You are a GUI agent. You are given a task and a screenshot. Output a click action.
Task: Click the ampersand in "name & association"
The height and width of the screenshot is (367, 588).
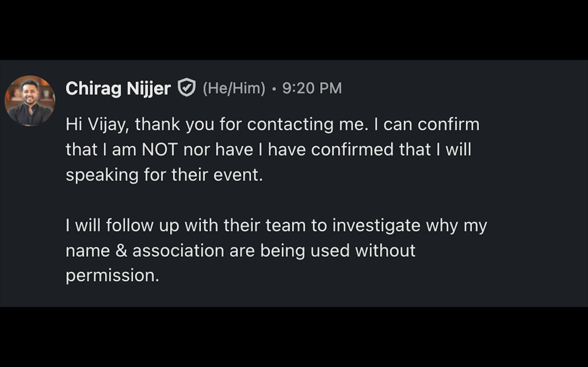pos(121,251)
